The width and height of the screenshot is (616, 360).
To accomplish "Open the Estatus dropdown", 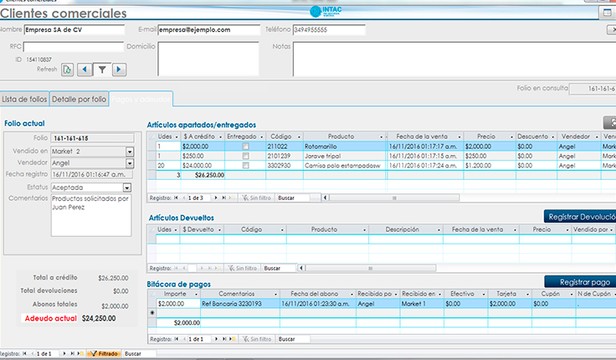I will point(127,187).
